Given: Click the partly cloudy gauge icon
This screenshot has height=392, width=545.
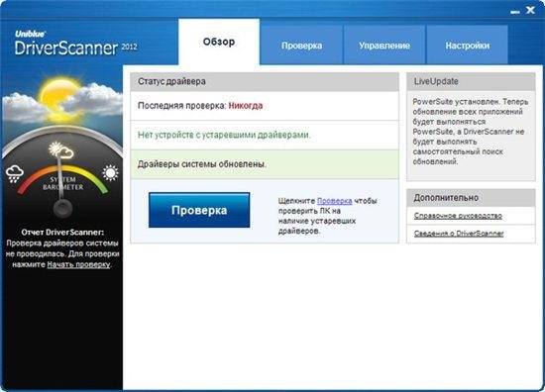Looking at the screenshot, I should click(61, 150).
